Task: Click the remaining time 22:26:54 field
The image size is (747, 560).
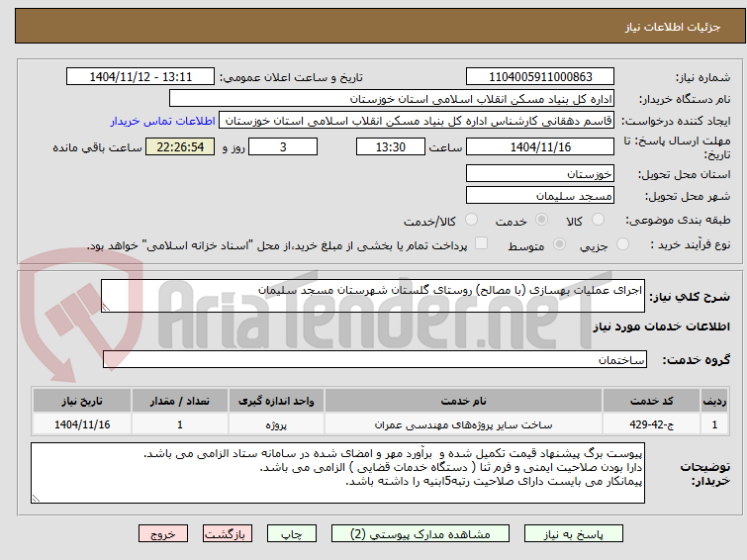Action: (180, 146)
